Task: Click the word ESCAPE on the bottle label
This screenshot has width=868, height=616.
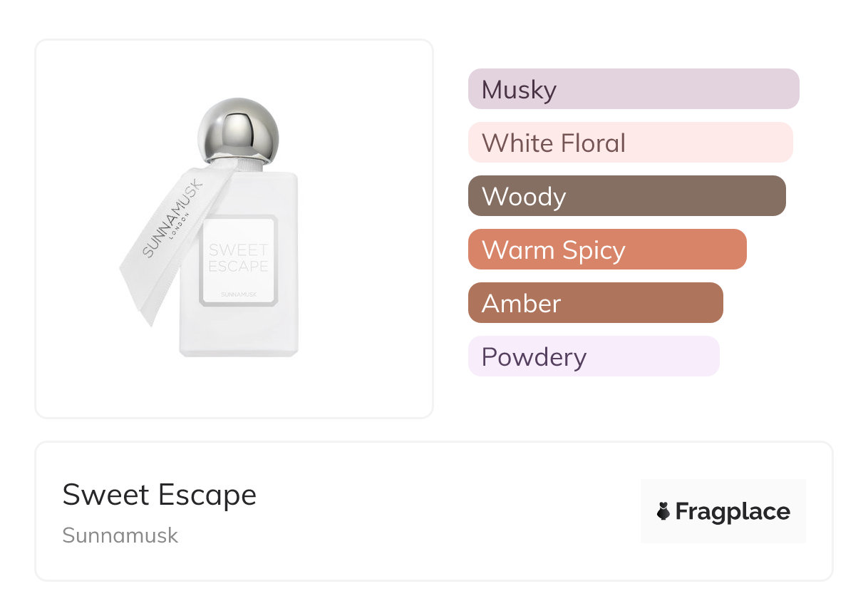Action: [238, 267]
